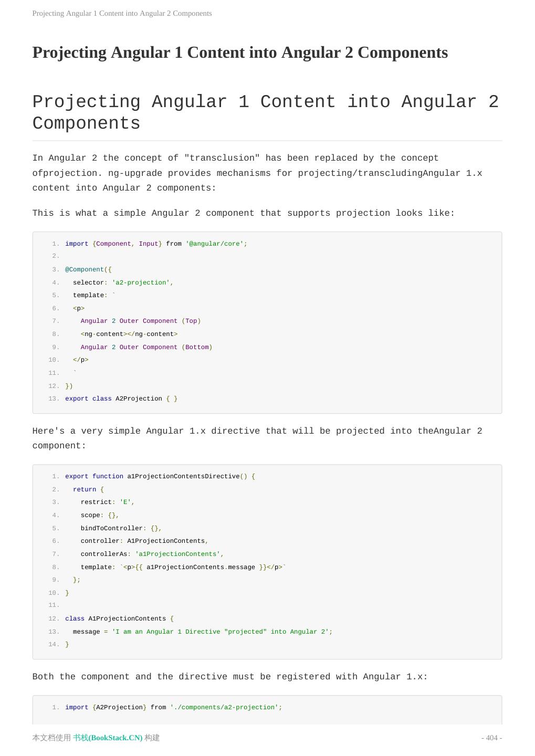Click the class A1ProjectionContents line
The width and height of the screenshot is (535, 756).
point(119,618)
